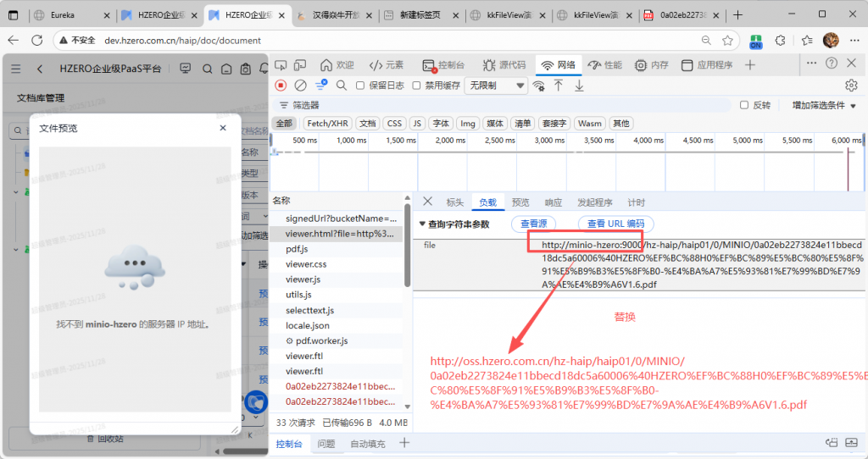Click the inspect element icon in DevTools
This screenshot has height=459, width=868.
pyautogui.click(x=281, y=65)
